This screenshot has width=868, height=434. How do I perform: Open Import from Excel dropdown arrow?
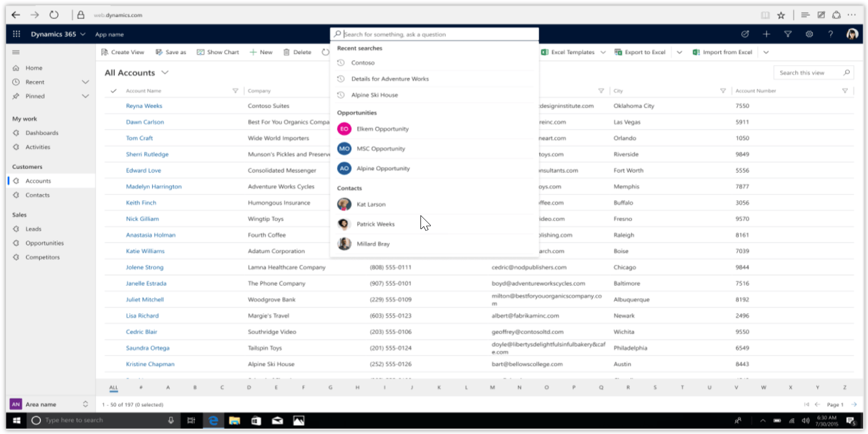[x=766, y=52]
